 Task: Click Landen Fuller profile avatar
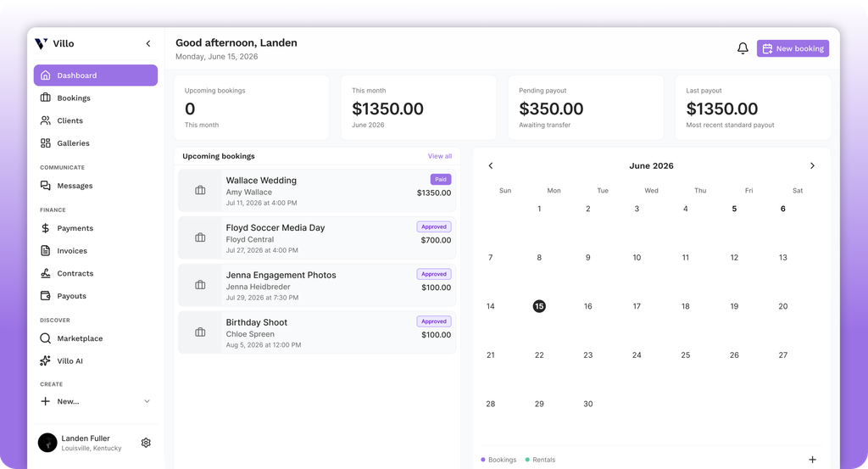pyautogui.click(x=47, y=443)
